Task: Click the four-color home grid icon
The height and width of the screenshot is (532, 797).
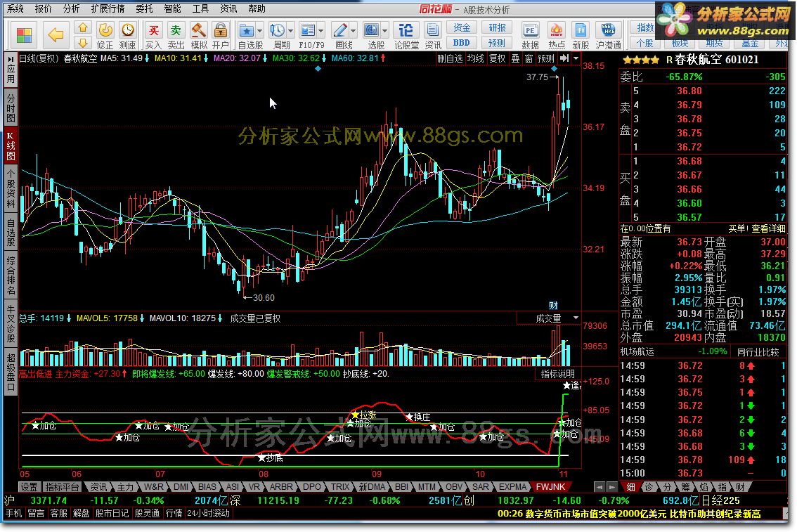Action: (24, 35)
